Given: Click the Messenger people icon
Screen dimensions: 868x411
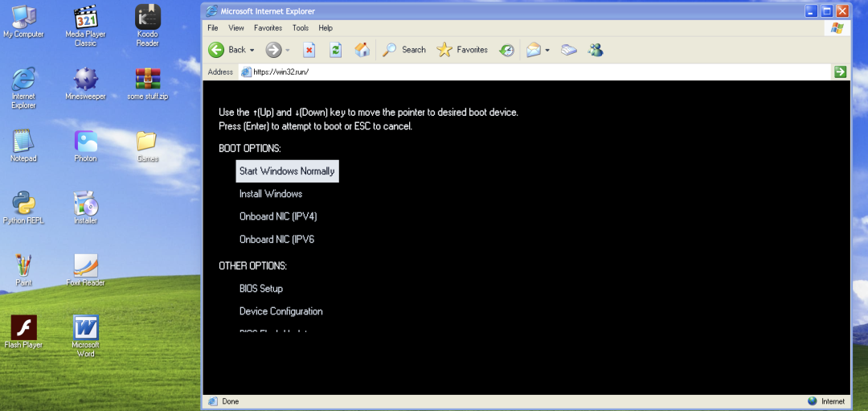Looking at the screenshot, I should click(x=596, y=50).
